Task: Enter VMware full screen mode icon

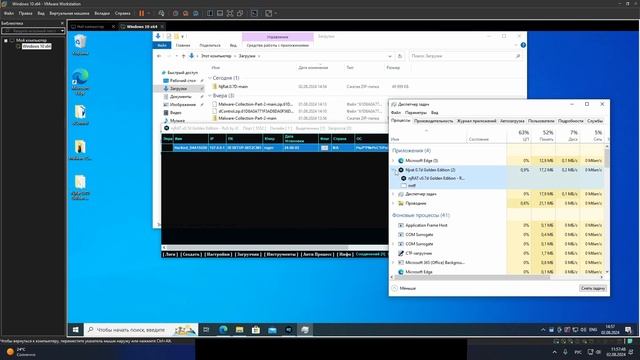Action: (230, 13)
